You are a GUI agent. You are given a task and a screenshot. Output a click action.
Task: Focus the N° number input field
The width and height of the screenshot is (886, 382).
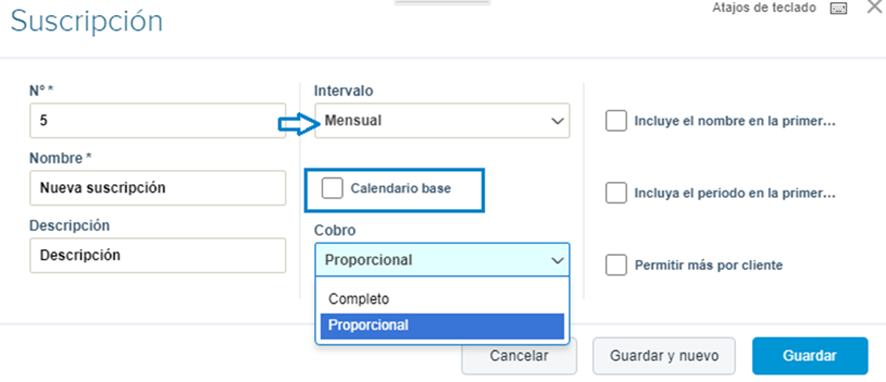[158, 120]
